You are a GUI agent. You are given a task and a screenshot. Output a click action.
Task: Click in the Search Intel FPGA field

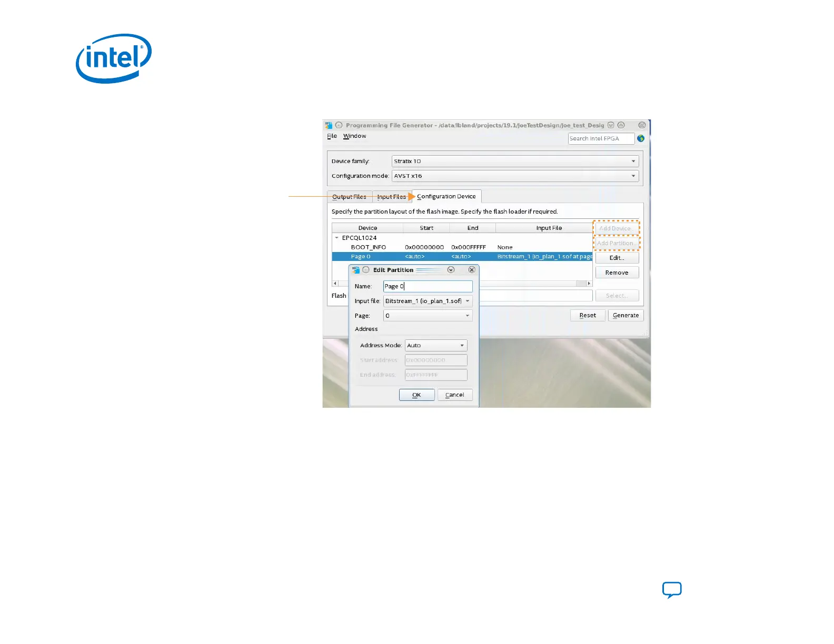coord(601,138)
